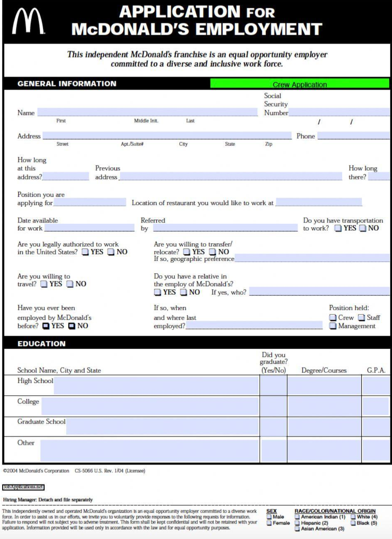
Task: Click the green Crew Application field
Action: click(x=300, y=84)
